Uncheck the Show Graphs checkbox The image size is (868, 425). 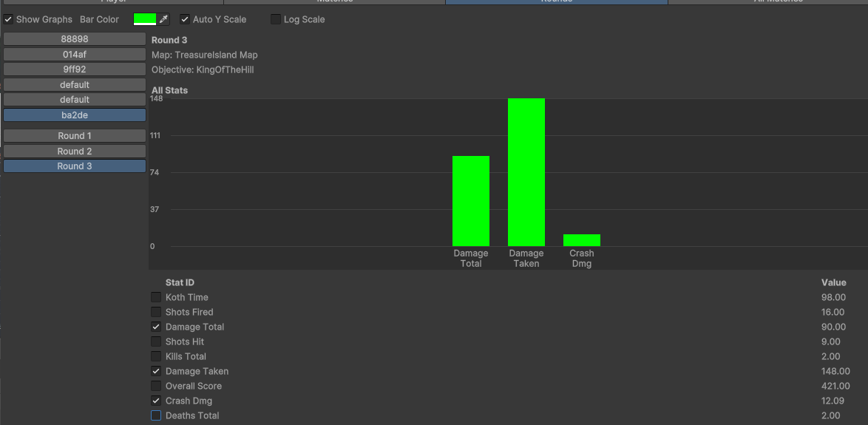pos(8,19)
